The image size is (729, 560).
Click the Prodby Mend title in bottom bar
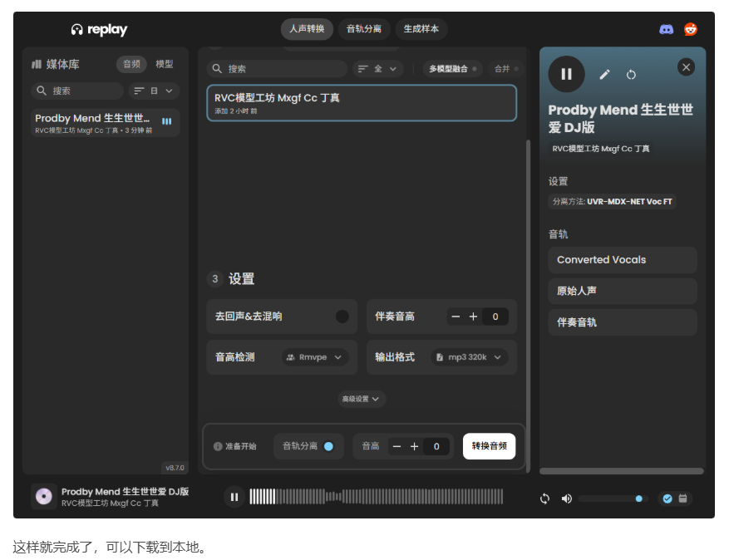125,492
